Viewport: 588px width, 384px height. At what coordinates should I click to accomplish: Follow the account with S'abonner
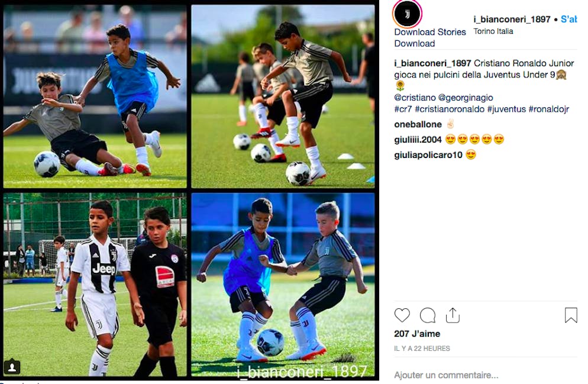point(569,19)
